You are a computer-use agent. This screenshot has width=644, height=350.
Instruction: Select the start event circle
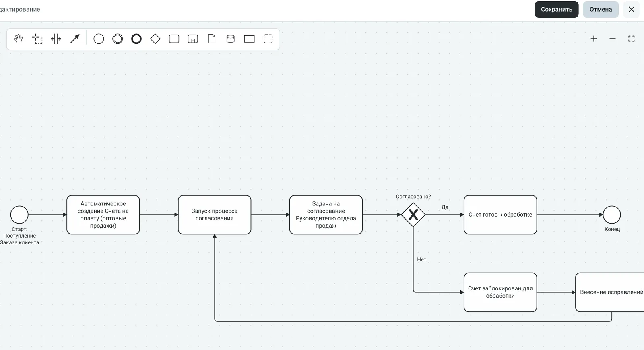(19, 215)
